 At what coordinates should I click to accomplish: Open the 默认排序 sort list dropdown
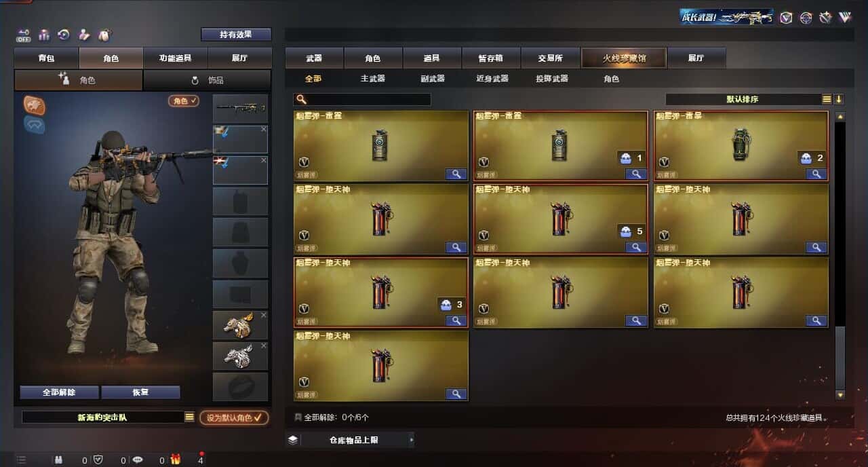click(x=827, y=99)
